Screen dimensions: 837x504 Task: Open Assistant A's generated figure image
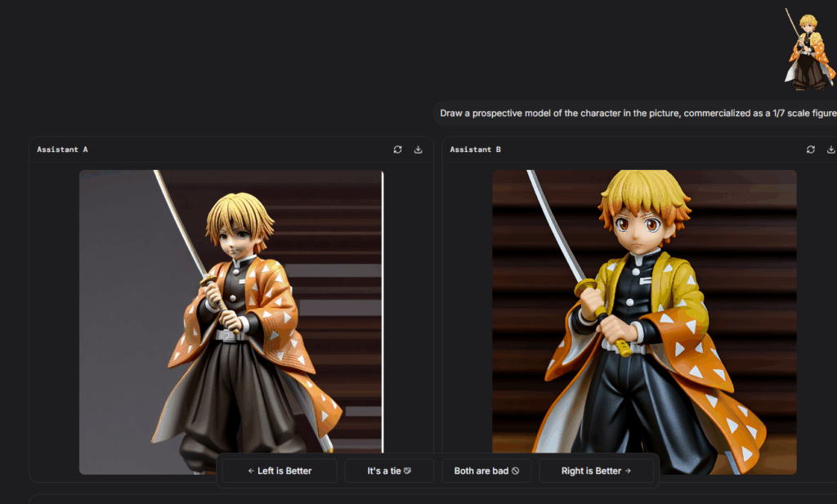click(x=231, y=322)
